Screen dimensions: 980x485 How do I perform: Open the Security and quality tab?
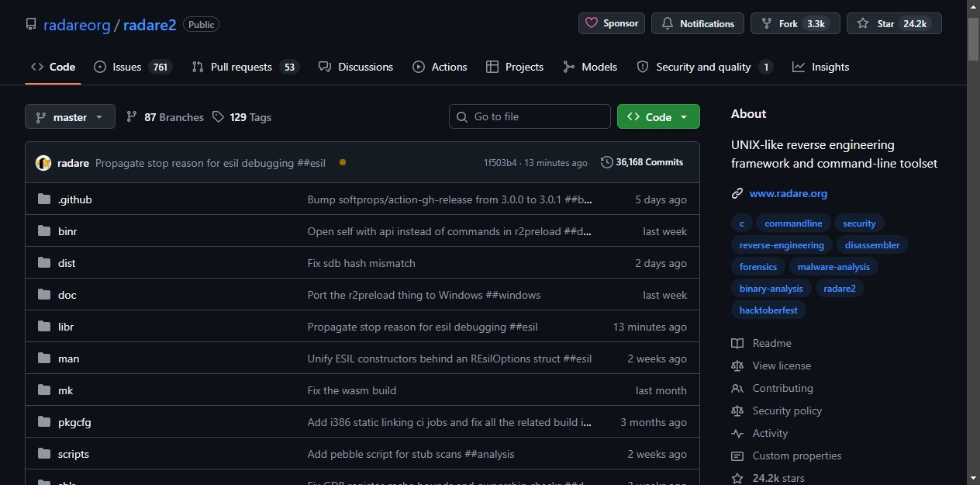[705, 67]
